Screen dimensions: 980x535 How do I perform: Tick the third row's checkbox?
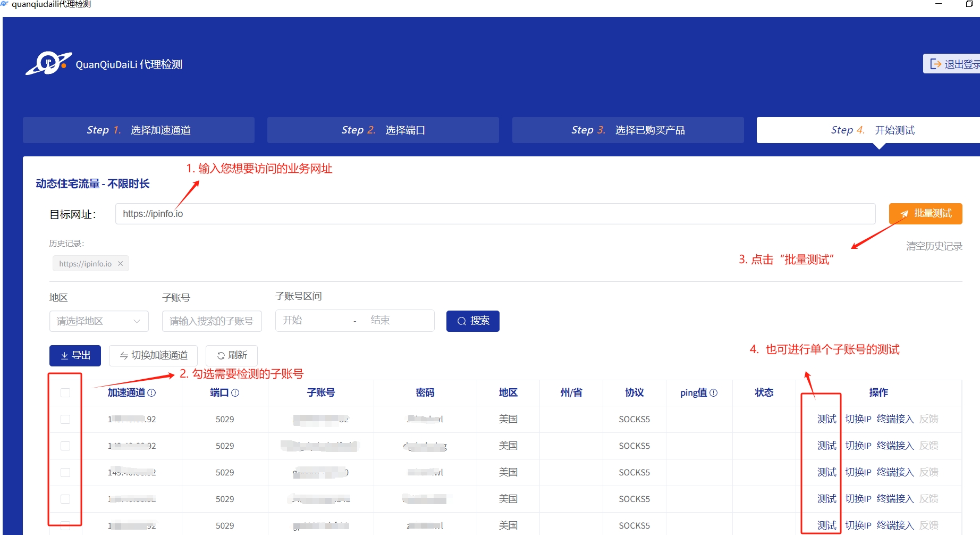[65, 473]
